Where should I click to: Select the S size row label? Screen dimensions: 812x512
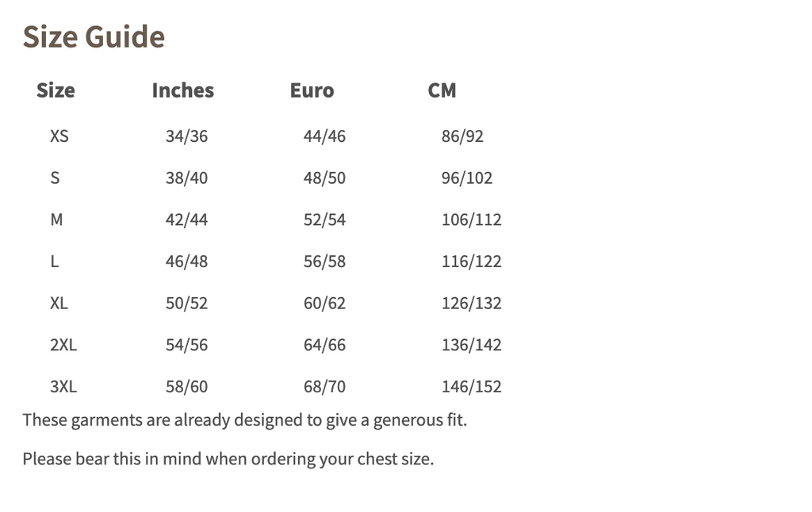(x=55, y=178)
